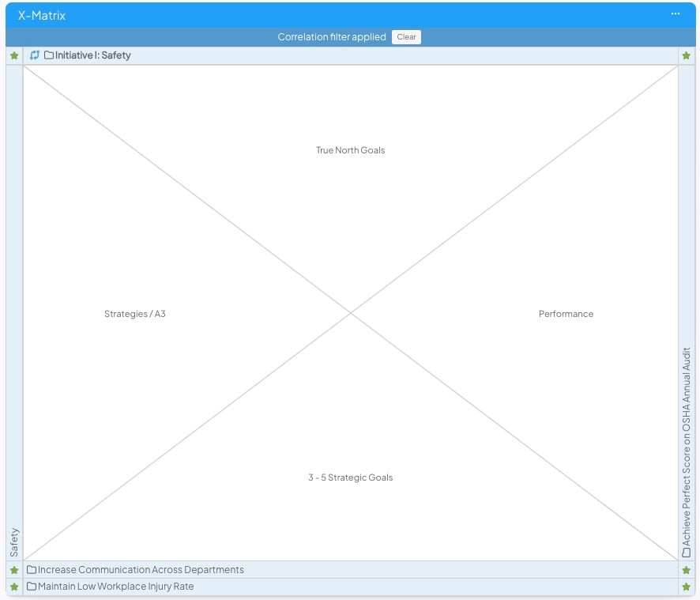
Task: Clear the applied correlation filter
Action: point(406,37)
